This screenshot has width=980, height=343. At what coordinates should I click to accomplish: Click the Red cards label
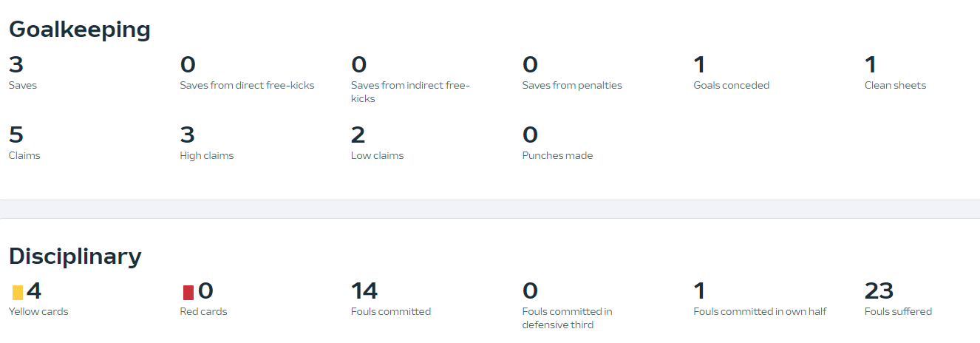203,311
